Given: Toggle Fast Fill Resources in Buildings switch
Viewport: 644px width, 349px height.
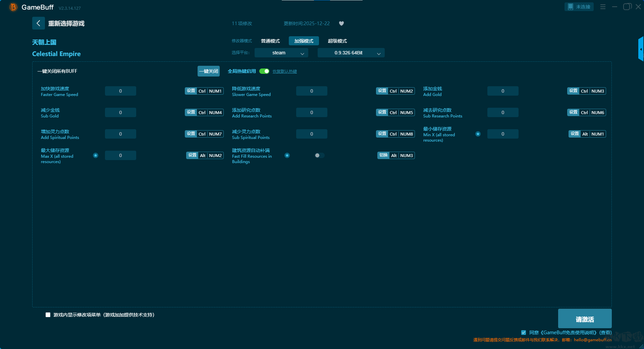Looking at the screenshot, I should click(319, 155).
